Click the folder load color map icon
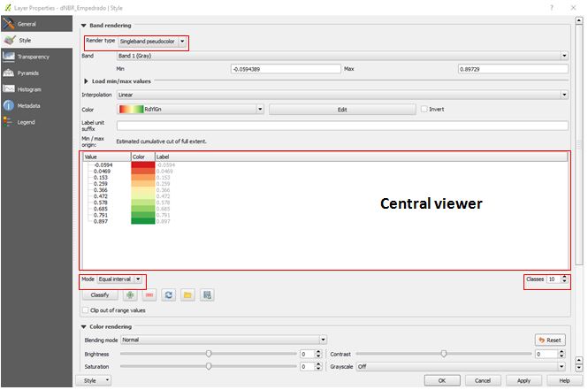Screen dimensions: 588x390 pyautogui.click(x=187, y=294)
